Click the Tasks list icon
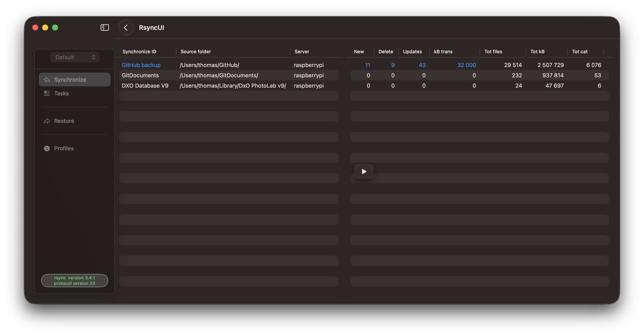This screenshot has height=336, width=644. coord(47,93)
